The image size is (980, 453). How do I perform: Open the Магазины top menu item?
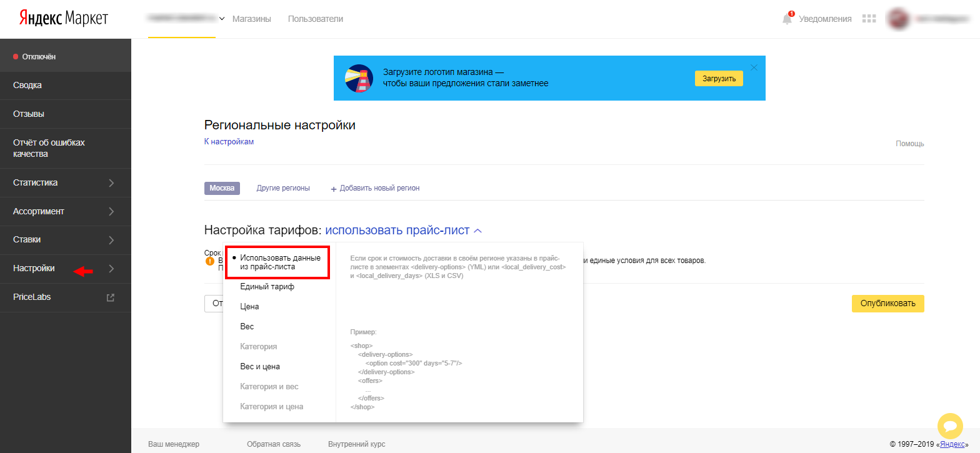251,19
